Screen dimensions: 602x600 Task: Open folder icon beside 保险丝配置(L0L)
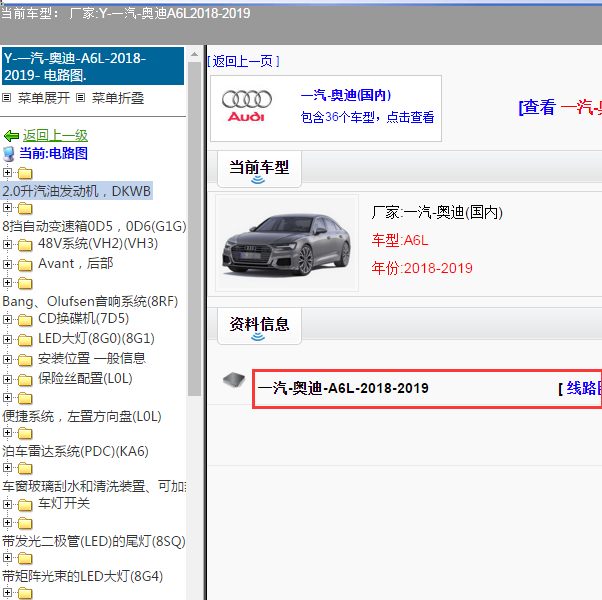click(x=25, y=380)
